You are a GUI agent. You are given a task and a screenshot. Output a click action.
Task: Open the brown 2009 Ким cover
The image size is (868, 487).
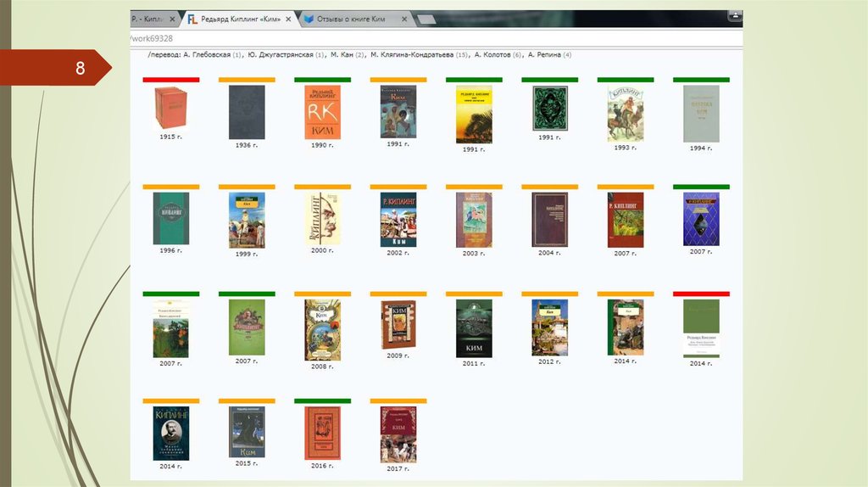(398, 325)
